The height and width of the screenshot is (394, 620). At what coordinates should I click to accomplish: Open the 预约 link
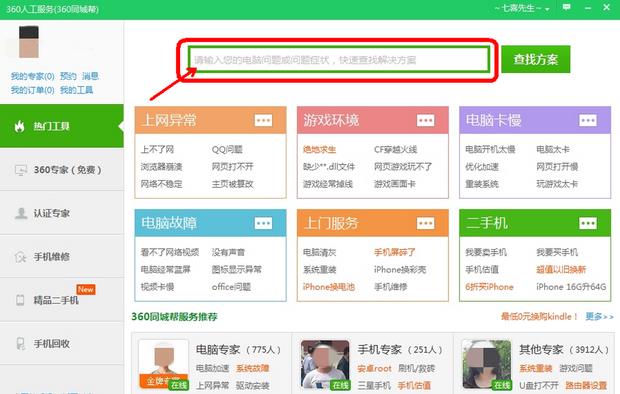[68, 76]
